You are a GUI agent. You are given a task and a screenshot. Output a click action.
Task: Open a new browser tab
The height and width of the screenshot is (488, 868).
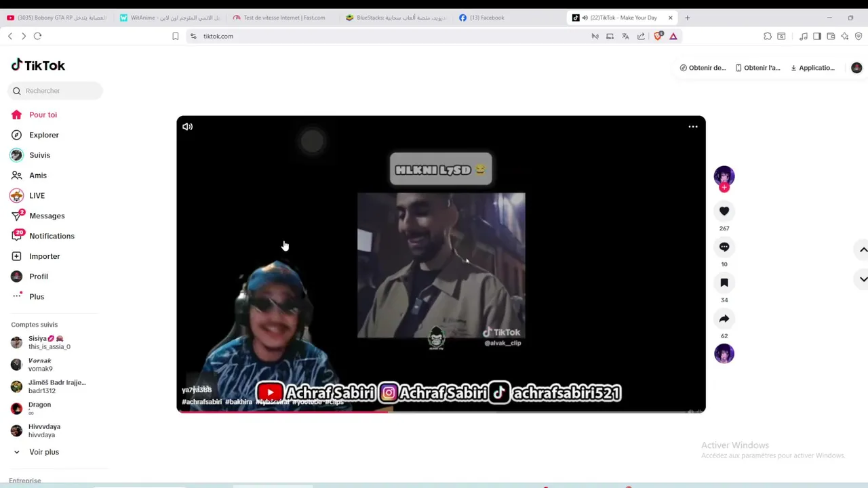688,18
